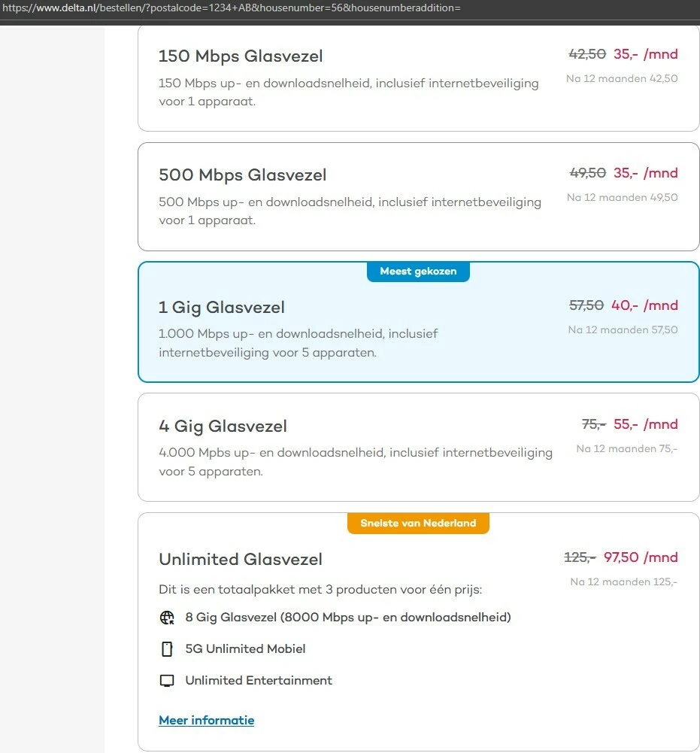This screenshot has height=753, width=700.
Task: Pick the 1 Gig Glasvezel heading
Action: point(222,307)
